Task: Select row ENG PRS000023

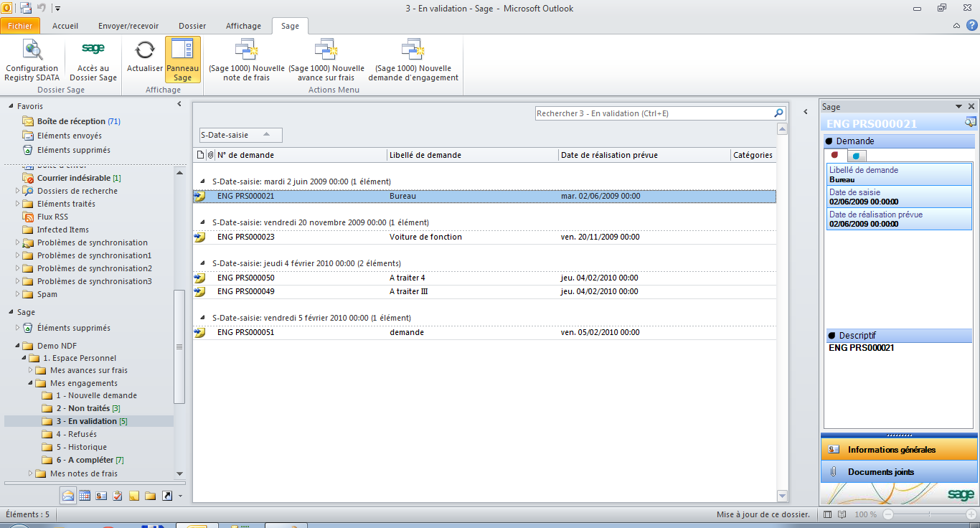Action: (484, 237)
